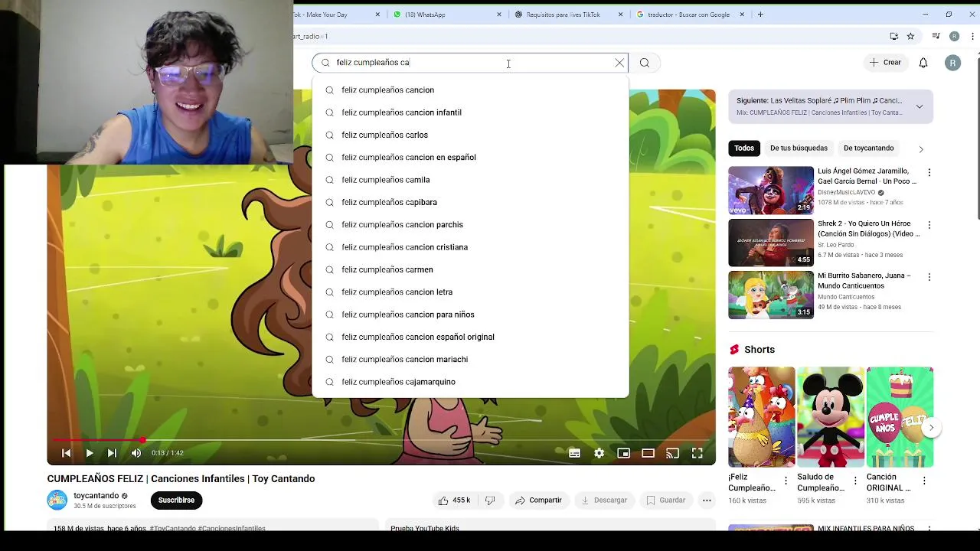This screenshot has width=980, height=551.
Task: Advance the Shorts carousel arrow
Action: coord(931,428)
